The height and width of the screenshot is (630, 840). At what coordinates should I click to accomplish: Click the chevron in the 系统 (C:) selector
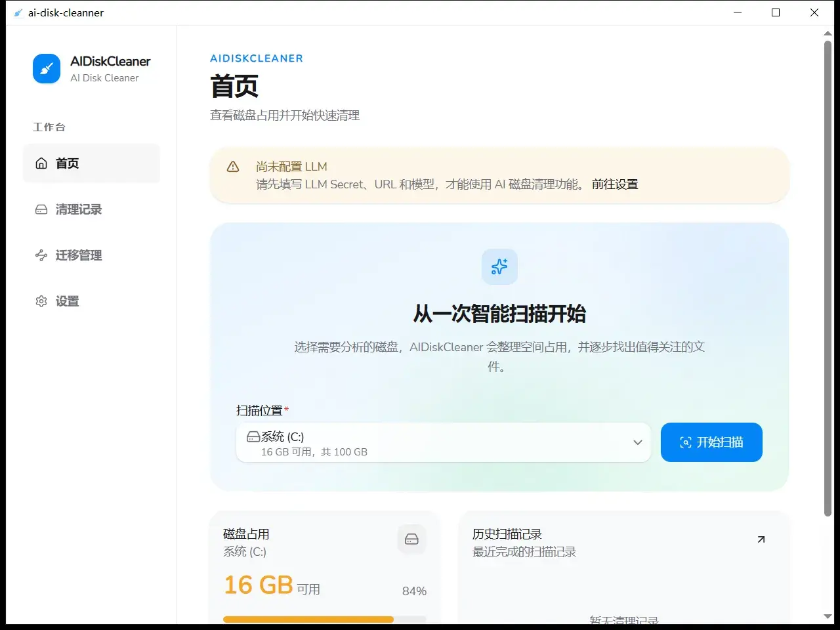[637, 442]
